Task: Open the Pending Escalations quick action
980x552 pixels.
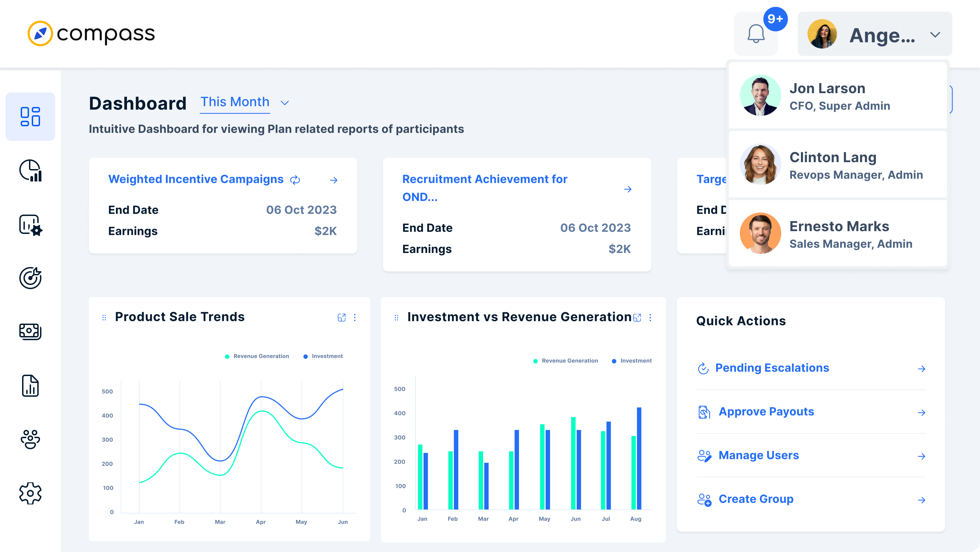Action: [x=772, y=368]
